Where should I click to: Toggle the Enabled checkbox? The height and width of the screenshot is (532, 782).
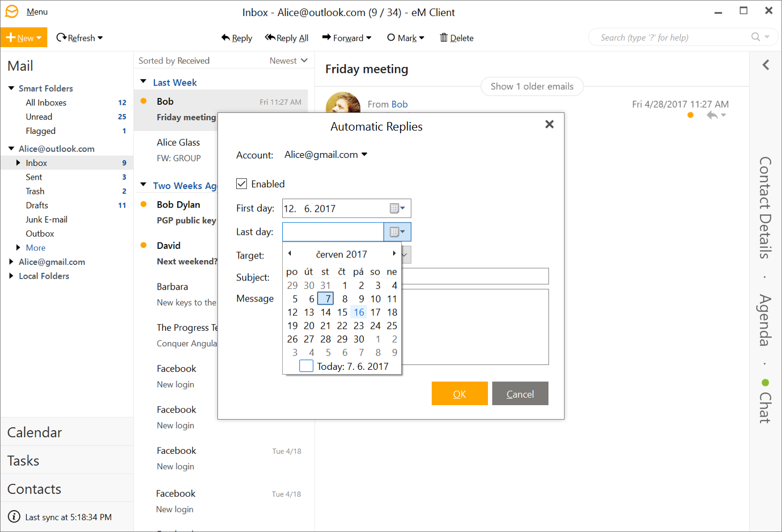[242, 184]
